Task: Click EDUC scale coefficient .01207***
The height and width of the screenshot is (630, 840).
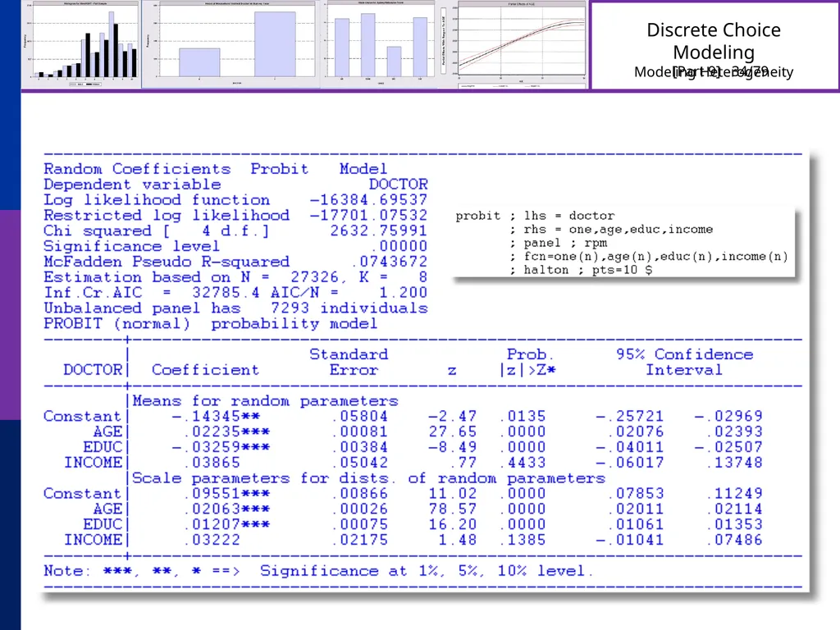Action: [226, 524]
